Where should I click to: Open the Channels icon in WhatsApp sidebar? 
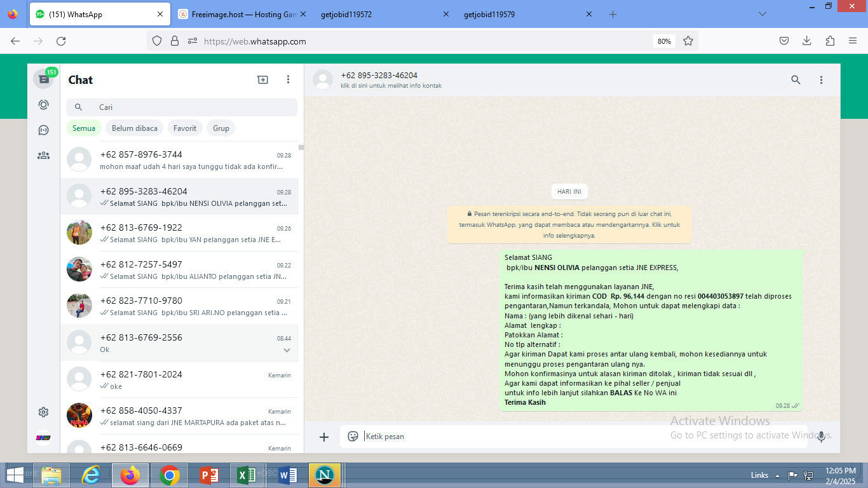(x=43, y=130)
